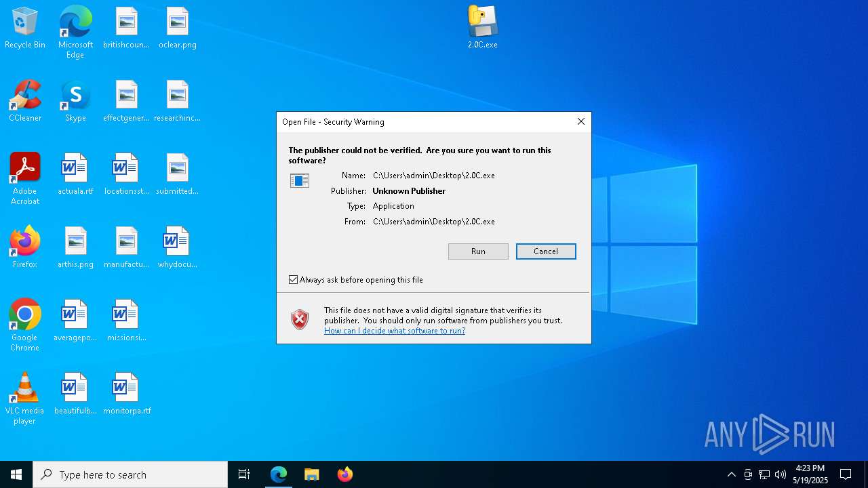Select the Google Chrome desktop shortcut
868x488 pixels.
(25, 325)
